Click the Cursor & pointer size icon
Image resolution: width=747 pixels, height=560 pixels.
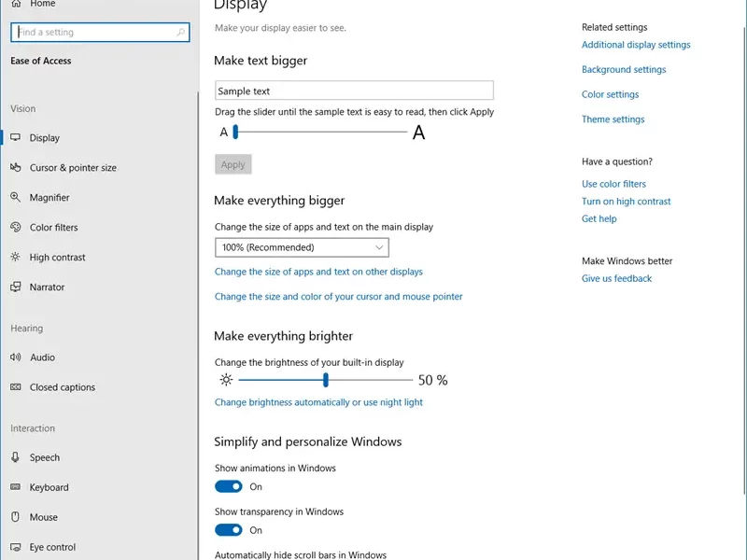tap(16, 167)
